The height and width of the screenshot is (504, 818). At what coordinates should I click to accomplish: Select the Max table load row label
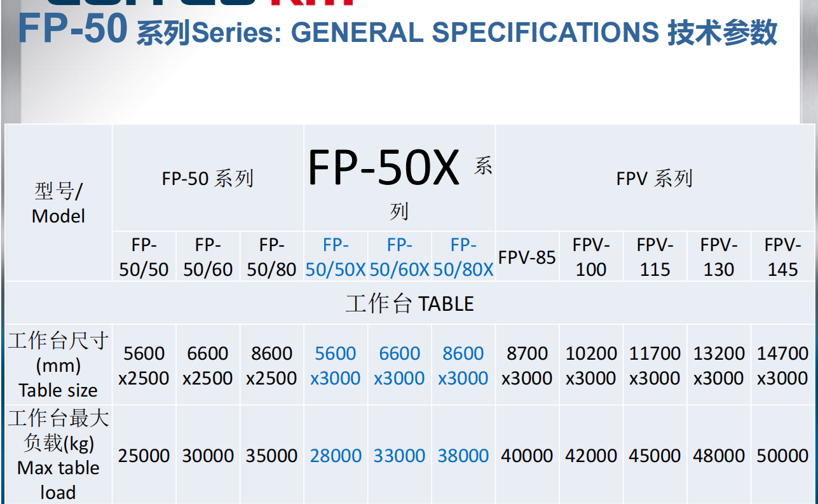point(58,455)
